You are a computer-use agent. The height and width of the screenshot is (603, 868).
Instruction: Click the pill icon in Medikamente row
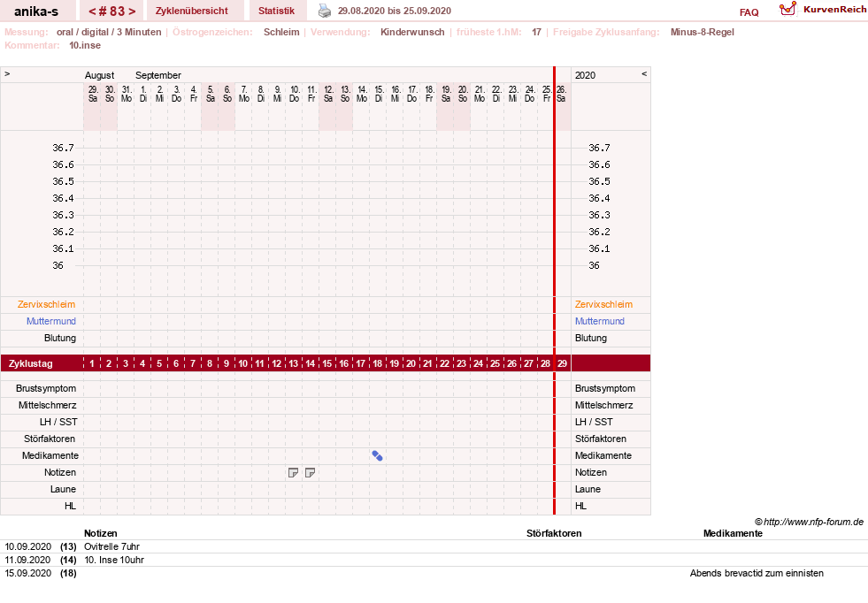pos(378,456)
